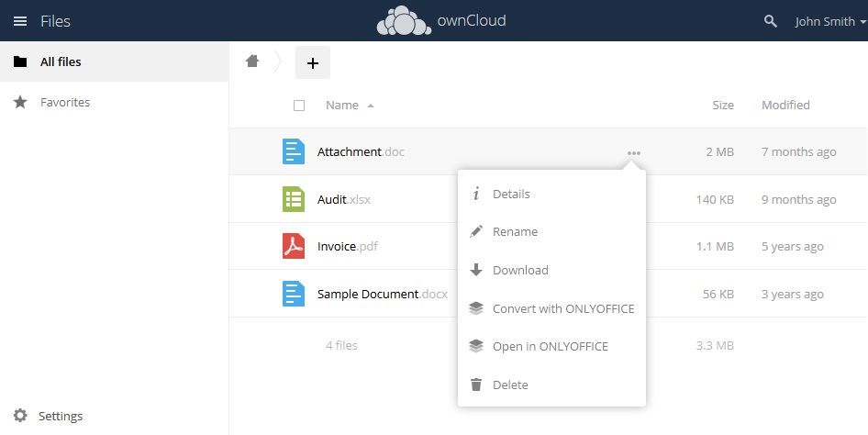
Task: Open the search magnifier icon
Action: 771,21
